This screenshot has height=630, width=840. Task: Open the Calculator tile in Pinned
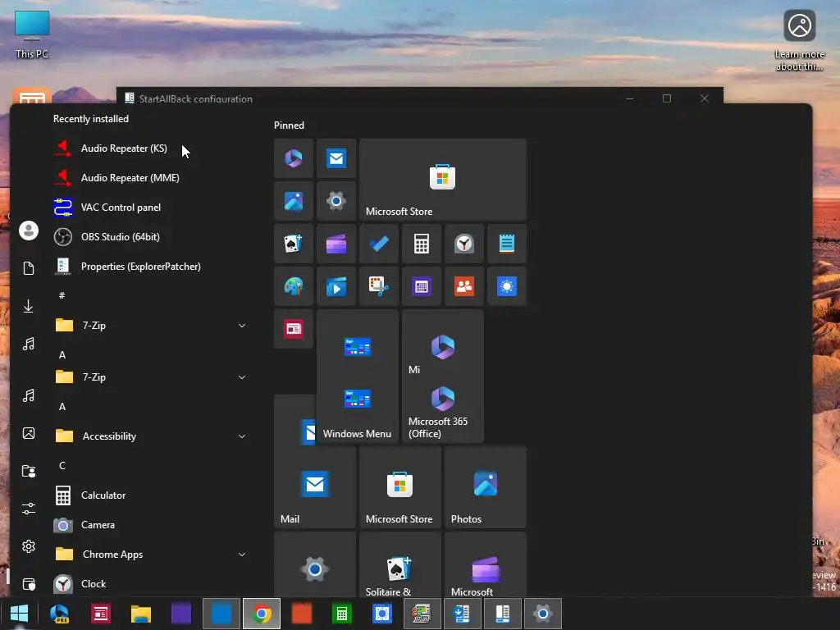point(422,244)
